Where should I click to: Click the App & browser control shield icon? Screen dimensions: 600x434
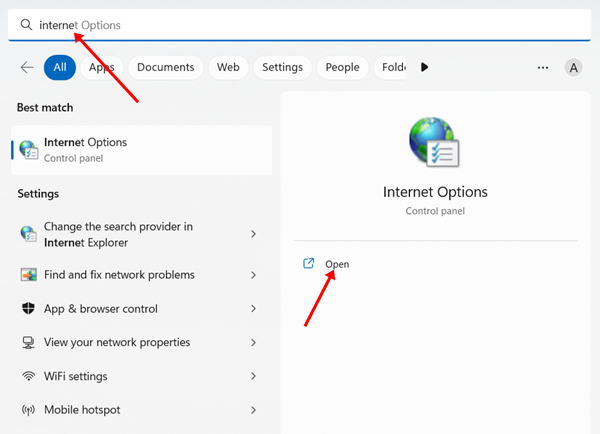(x=28, y=309)
